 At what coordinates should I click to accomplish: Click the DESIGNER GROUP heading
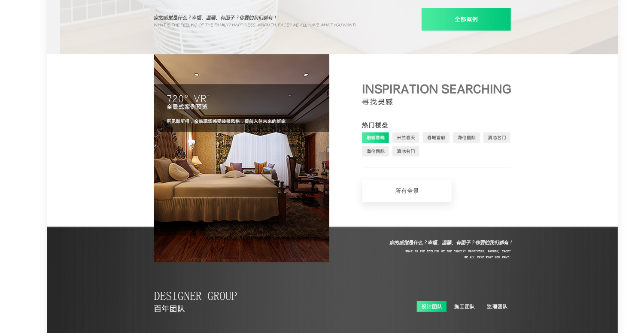pos(195,296)
